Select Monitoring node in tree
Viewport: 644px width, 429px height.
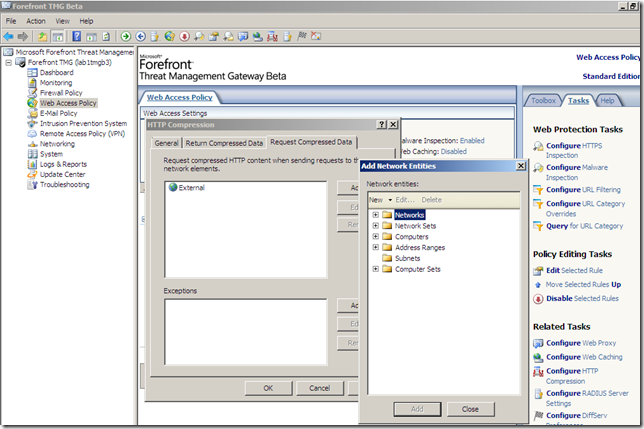[56, 83]
